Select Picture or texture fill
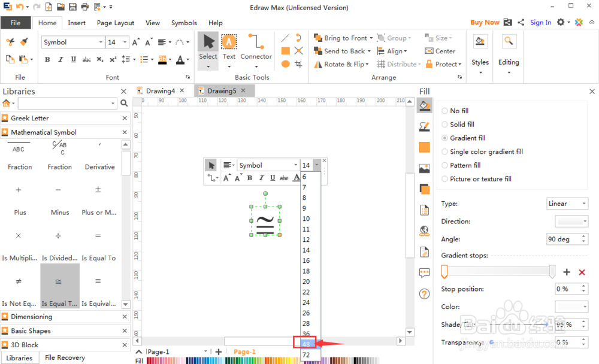 tap(476, 179)
